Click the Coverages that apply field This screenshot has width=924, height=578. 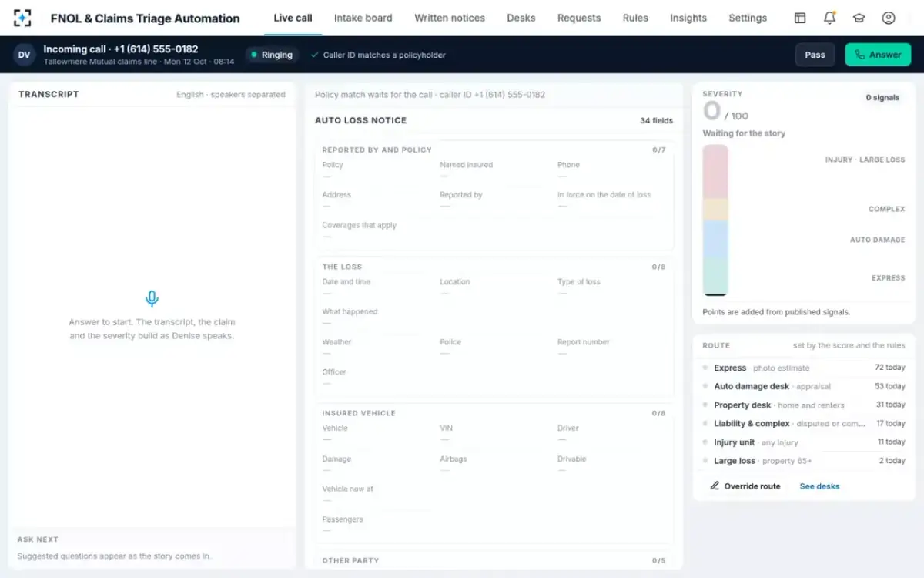click(494, 231)
